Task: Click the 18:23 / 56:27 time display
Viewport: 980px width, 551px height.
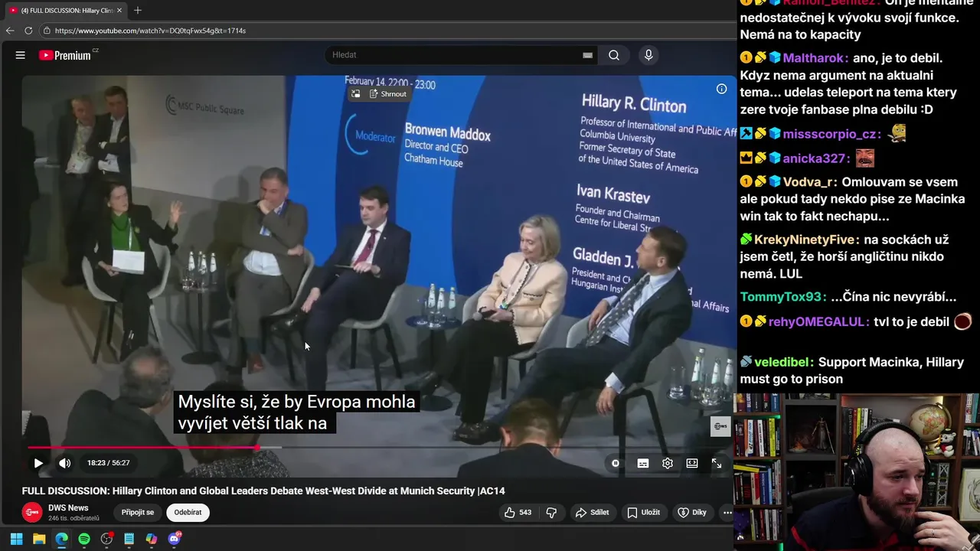Action: [108, 463]
